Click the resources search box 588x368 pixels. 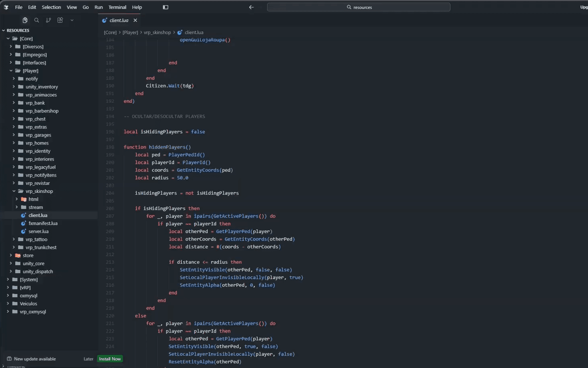pyautogui.click(x=358, y=7)
